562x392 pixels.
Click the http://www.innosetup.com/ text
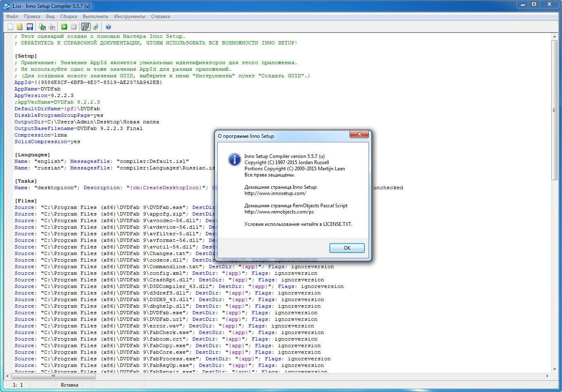pos(275,193)
